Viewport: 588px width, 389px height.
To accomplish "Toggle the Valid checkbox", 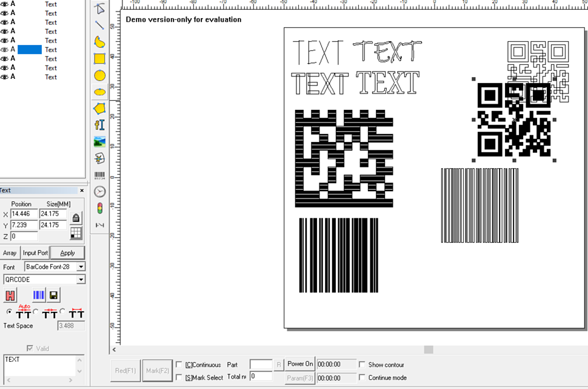I will coord(30,348).
